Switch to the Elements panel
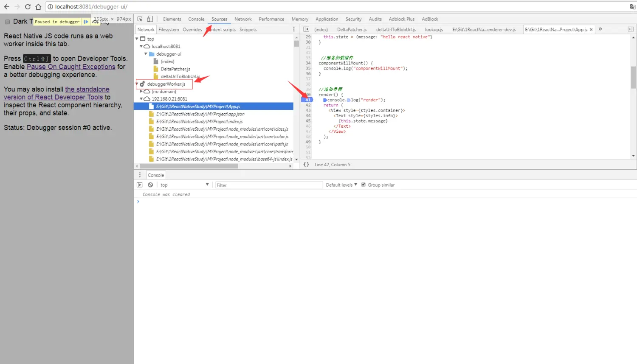Screen dimensions: 637x364 [172, 19]
